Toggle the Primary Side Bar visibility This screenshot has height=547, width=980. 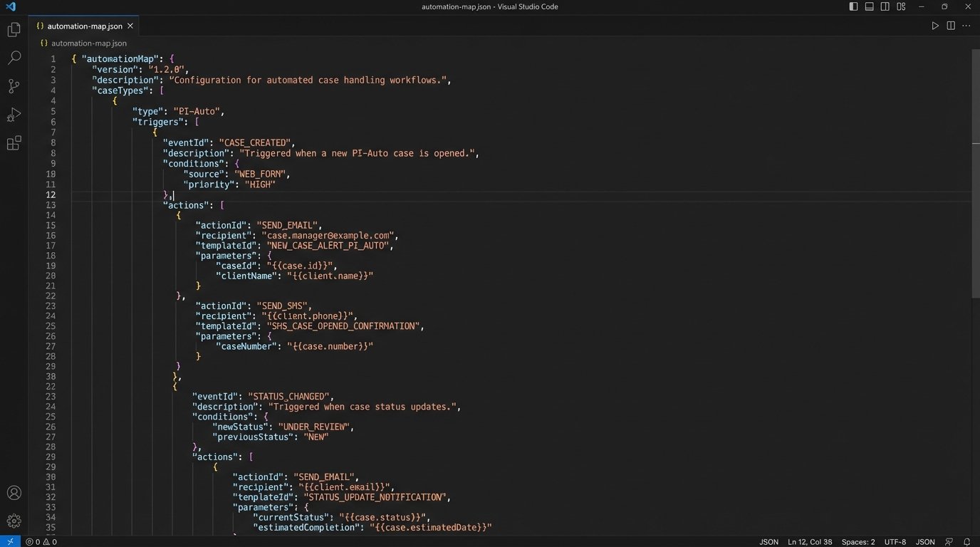coord(853,6)
